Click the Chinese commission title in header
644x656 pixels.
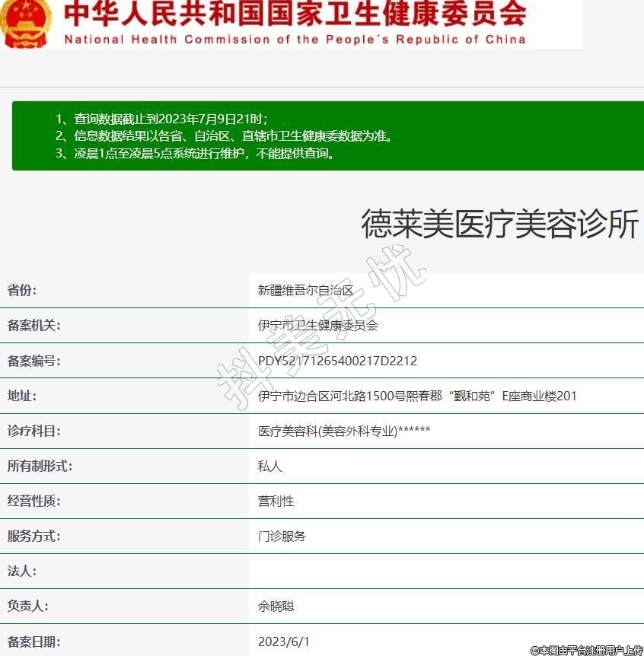pos(295,14)
